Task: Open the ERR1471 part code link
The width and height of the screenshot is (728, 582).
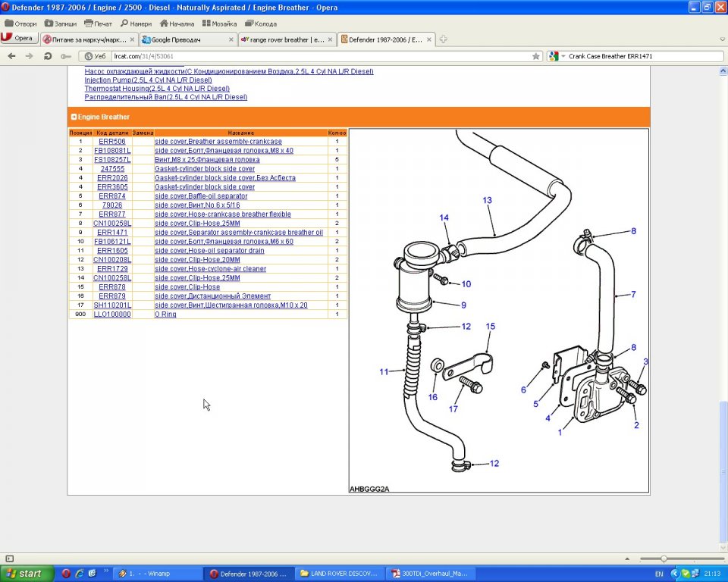Action: [112, 233]
